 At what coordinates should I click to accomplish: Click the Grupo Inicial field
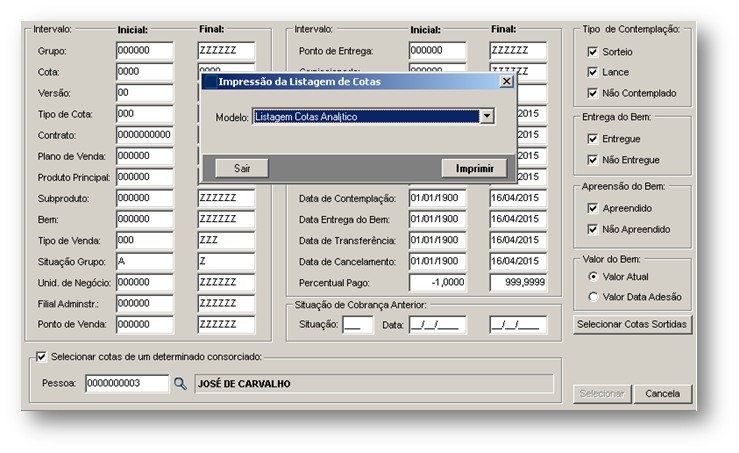click(145, 50)
